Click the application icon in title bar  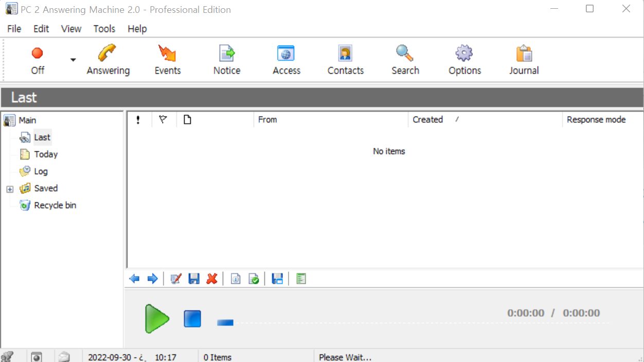click(x=11, y=9)
